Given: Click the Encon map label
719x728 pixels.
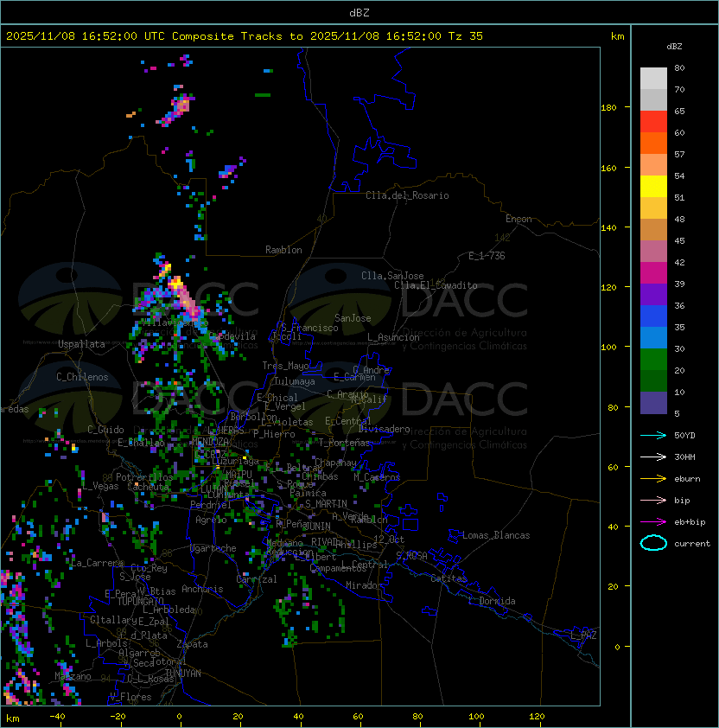Looking at the screenshot, I should 519,219.
